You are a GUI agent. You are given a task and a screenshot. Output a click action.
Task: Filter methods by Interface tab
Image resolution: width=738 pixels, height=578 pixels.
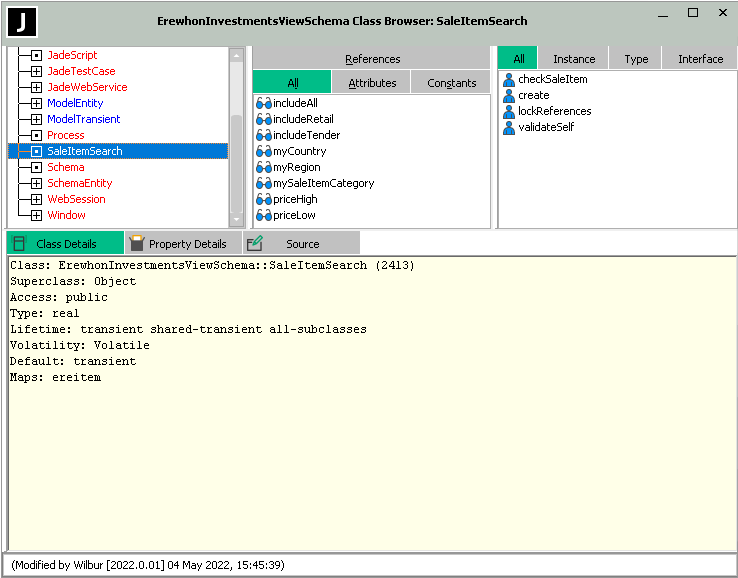700,59
